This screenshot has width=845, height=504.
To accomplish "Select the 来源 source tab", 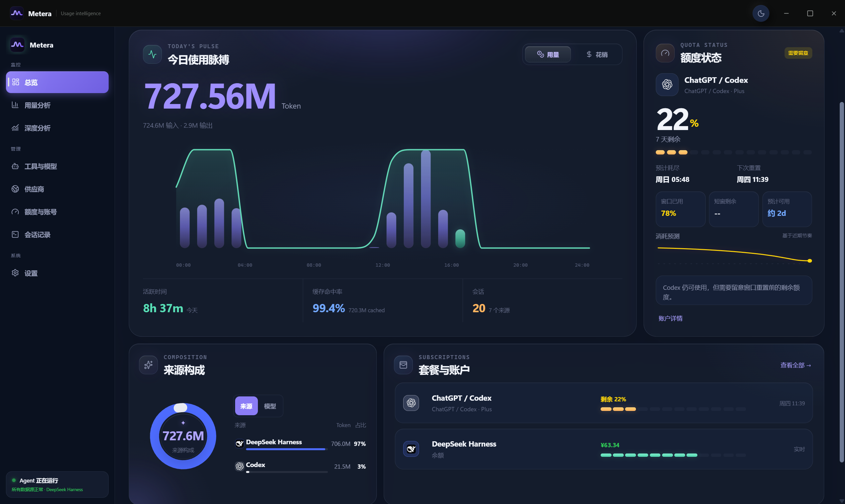I will pyautogui.click(x=246, y=406).
